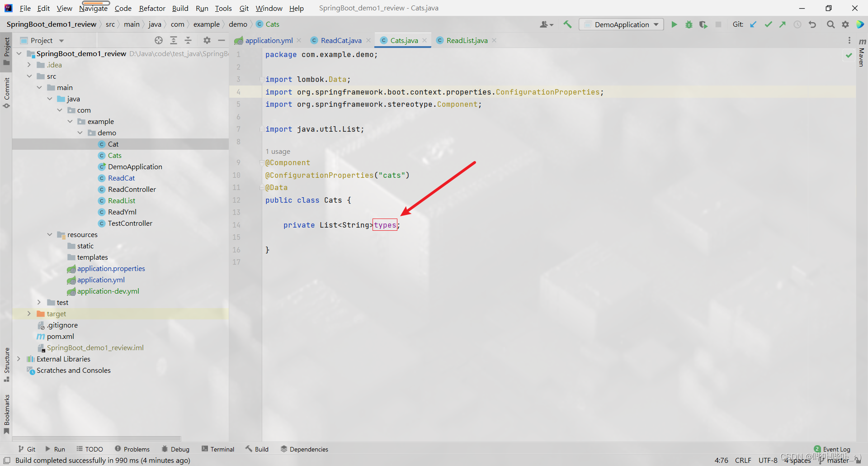Image resolution: width=868 pixels, height=466 pixels.
Task: Change CRLF line separator in status bar
Action: point(743,460)
